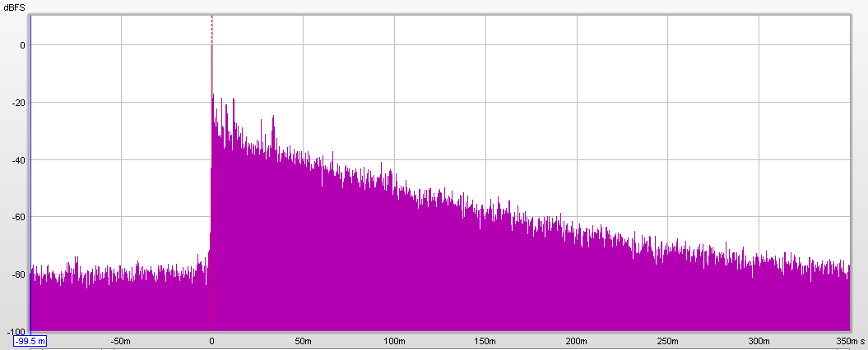This screenshot has height=350, width=868.
Task: Click the -20 label on the vertical axis
Action: pos(19,103)
